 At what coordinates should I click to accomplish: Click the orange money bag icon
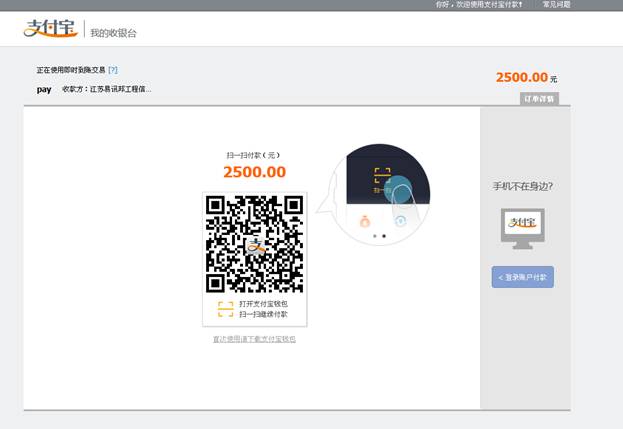365,220
